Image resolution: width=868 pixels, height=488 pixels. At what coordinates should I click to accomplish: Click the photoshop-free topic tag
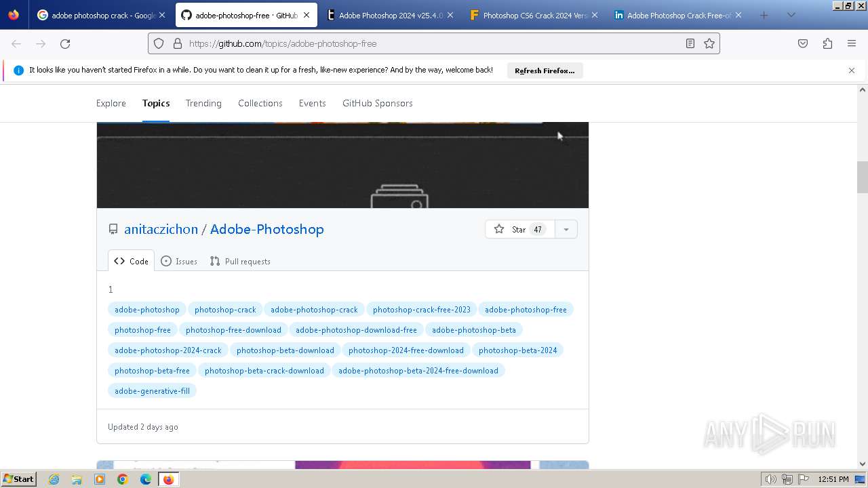tap(142, 330)
